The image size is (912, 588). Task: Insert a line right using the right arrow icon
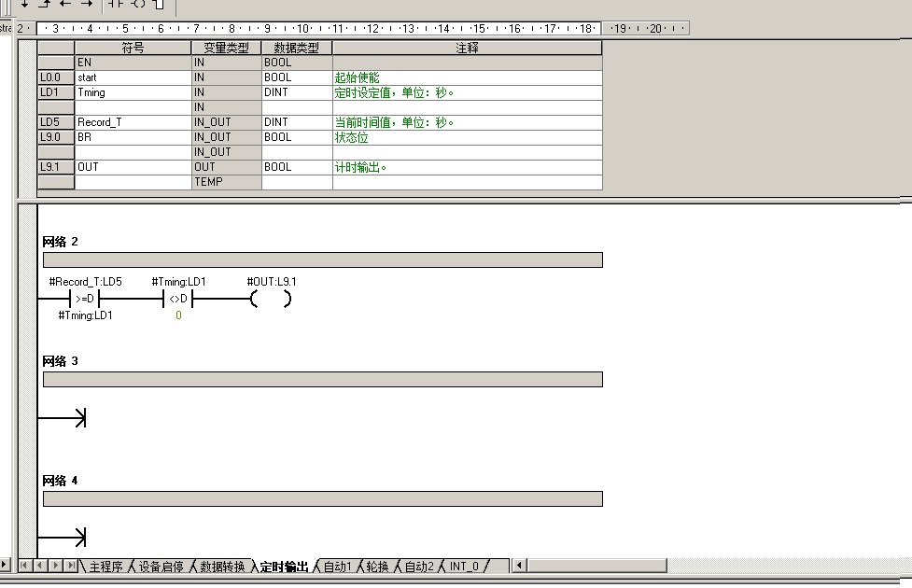(x=86, y=4)
